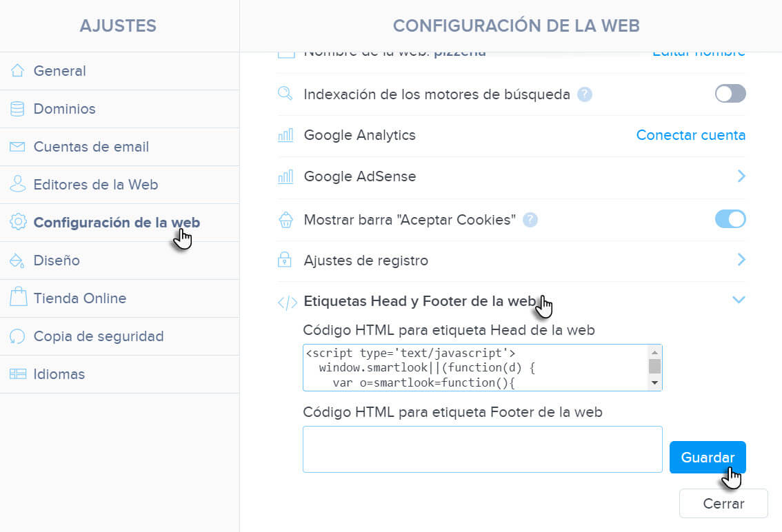Click the database icon next to Dominios
Image resolution: width=782 pixels, height=532 pixels.
click(x=18, y=109)
